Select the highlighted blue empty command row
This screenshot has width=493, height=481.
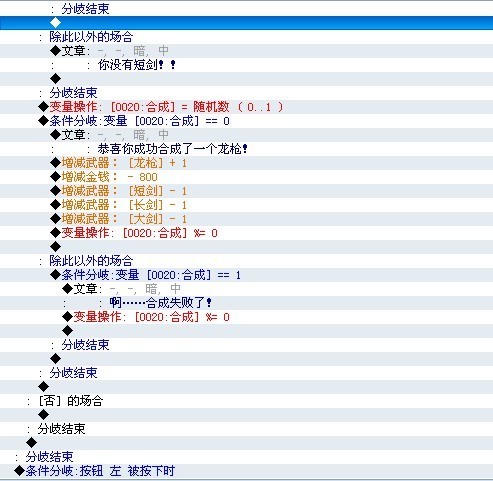click(x=246, y=23)
